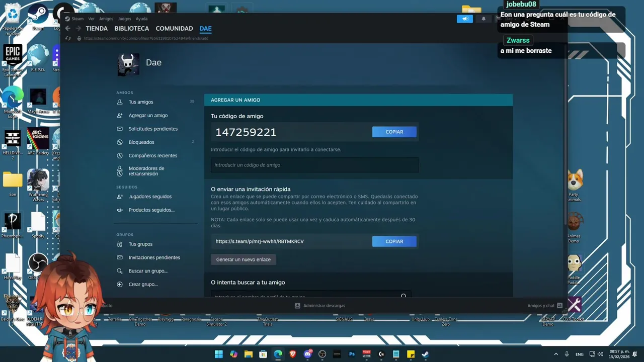
Task: Select the Party Animals desktop icon
Action: pos(574,186)
